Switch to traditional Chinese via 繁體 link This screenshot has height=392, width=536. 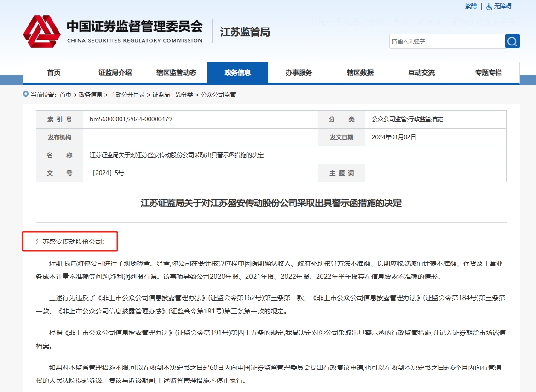pos(471,6)
